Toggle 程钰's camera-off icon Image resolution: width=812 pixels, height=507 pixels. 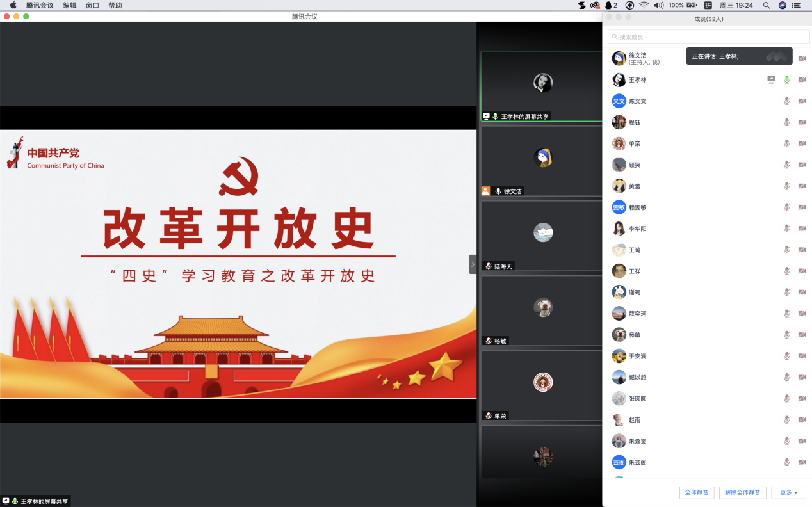click(802, 122)
